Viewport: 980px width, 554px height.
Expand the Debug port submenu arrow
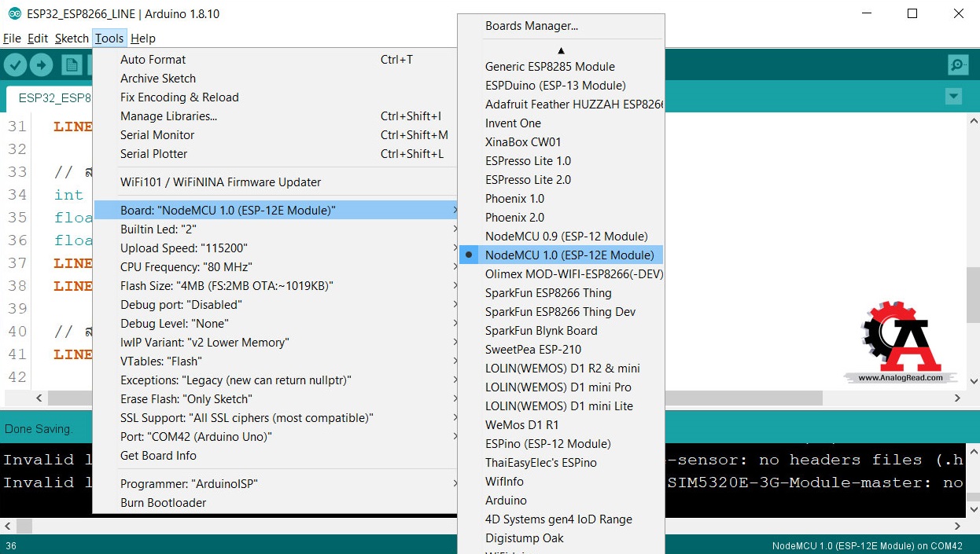pyautogui.click(x=455, y=305)
